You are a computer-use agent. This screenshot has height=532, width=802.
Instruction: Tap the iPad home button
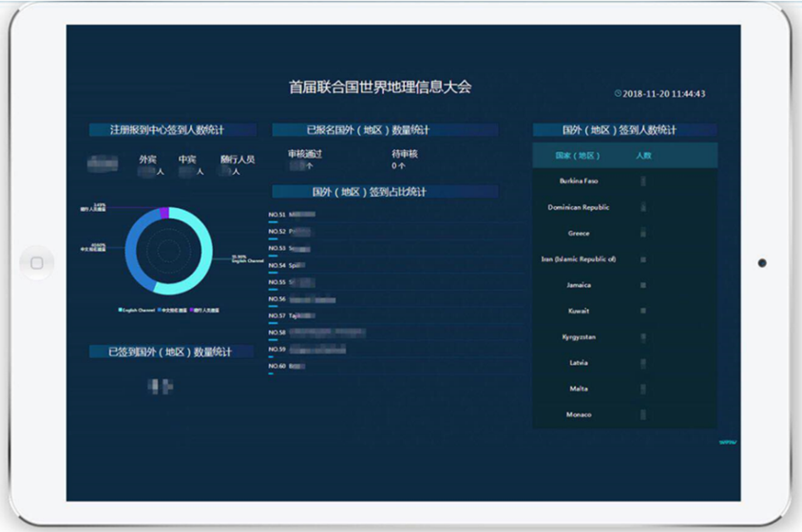(x=37, y=263)
